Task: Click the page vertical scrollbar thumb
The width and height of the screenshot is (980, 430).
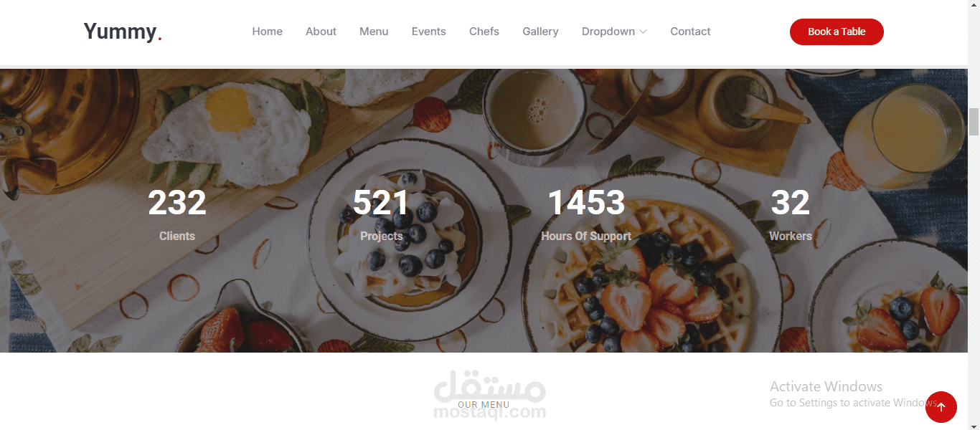Action: point(974,122)
